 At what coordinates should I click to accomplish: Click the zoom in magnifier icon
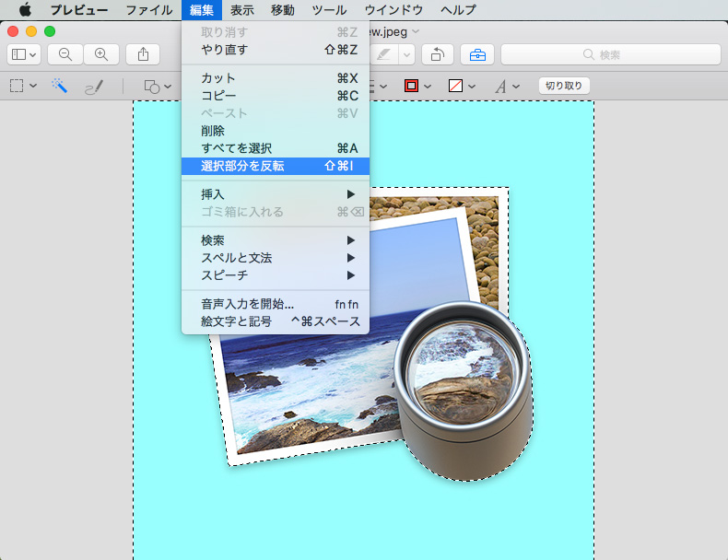point(101,54)
